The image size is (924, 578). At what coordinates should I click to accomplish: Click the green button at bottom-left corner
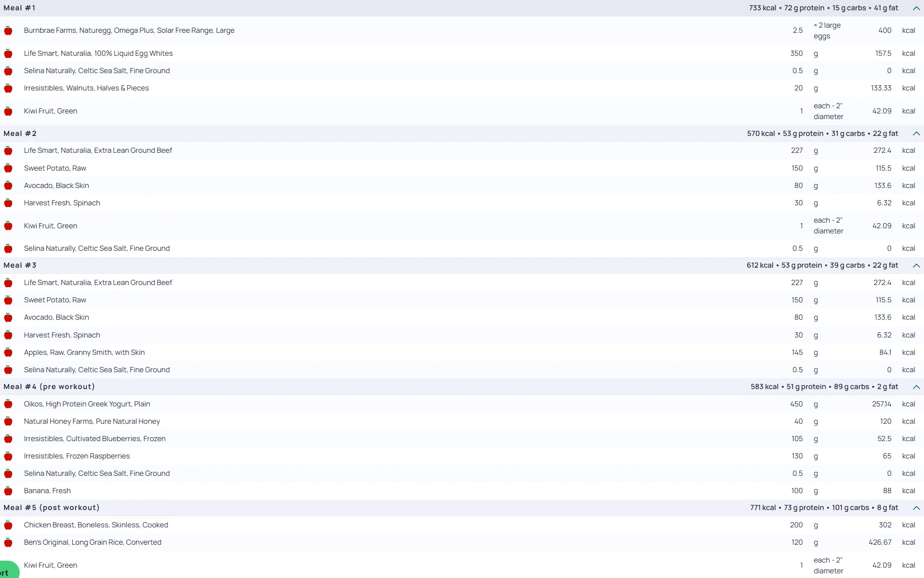point(8,570)
